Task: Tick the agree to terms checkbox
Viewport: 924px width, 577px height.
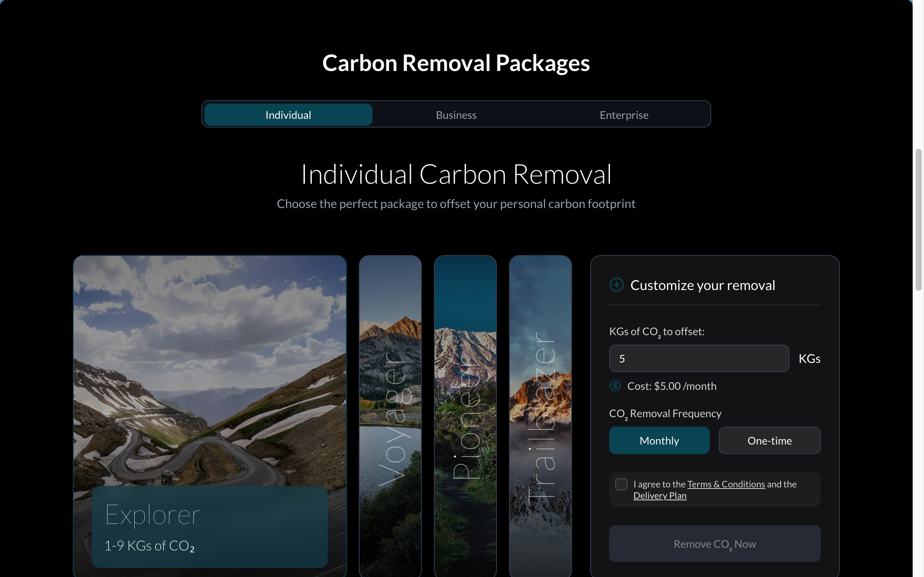Action: click(621, 484)
